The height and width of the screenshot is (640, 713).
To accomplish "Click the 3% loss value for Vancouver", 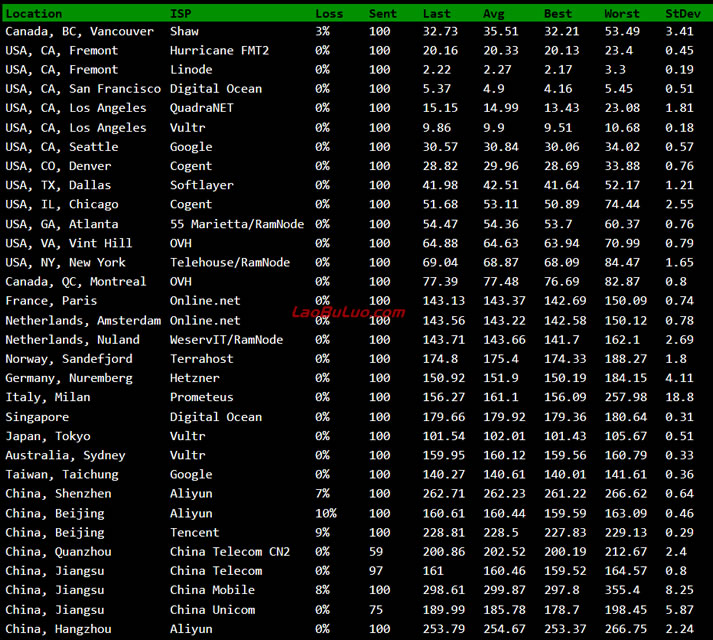I will [322, 31].
